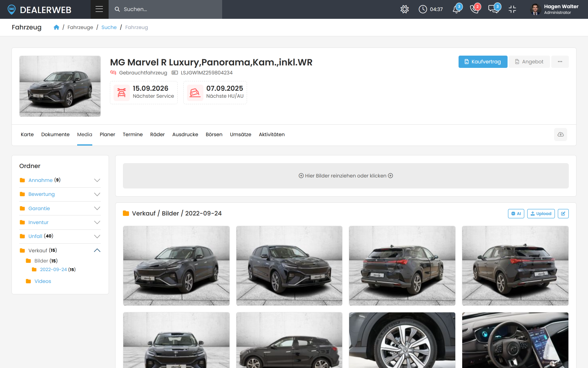Click the edit pencil icon beside Upload
The width and height of the screenshot is (588, 368).
(x=563, y=213)
